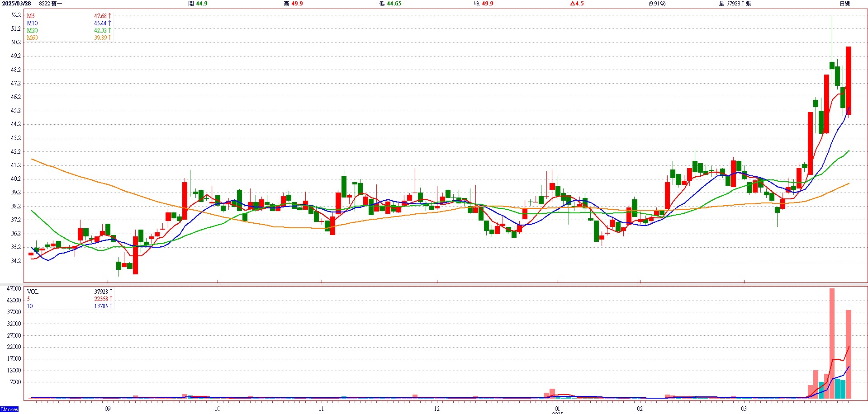Click the up arrow beside M5 value 47.68
Viewport: 868px width, 414px height.
(x=109, y=16)
